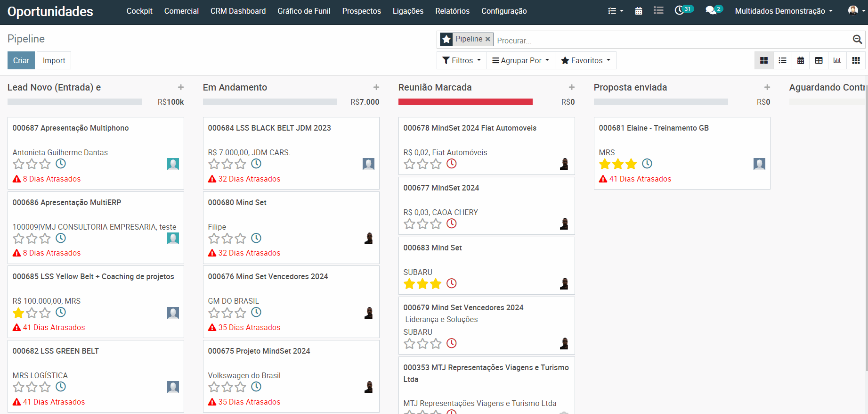Toggle second star on 000685 LSS Yellow Belt

(x=32, y=313)
